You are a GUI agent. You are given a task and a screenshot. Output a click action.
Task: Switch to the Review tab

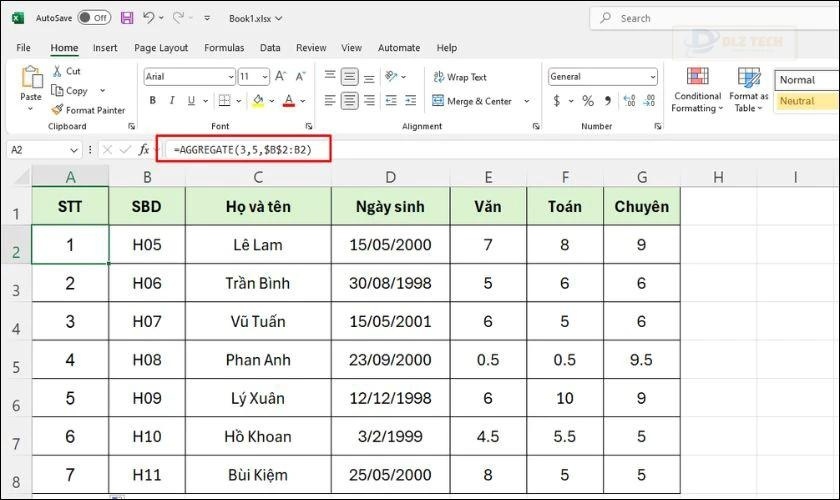(311, 48)
